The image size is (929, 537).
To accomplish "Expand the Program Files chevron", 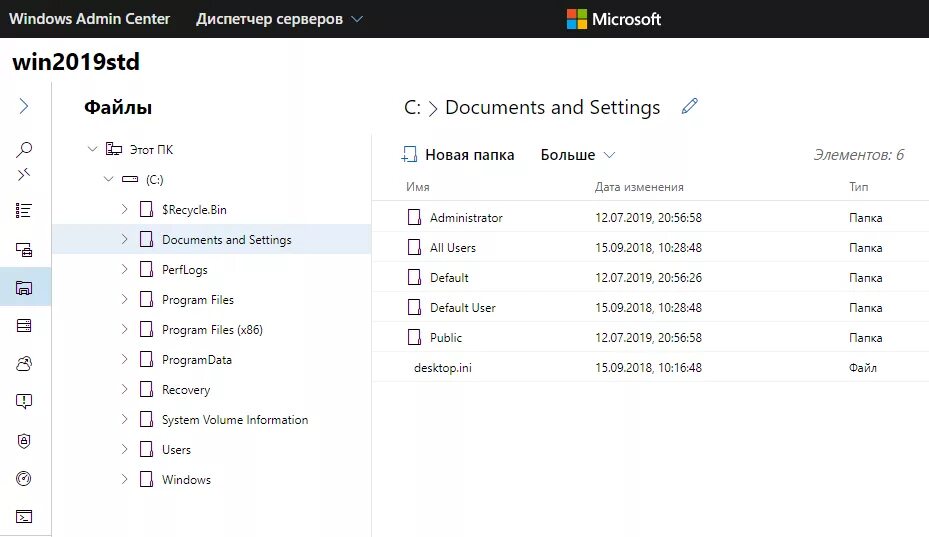I will (124, 299).
